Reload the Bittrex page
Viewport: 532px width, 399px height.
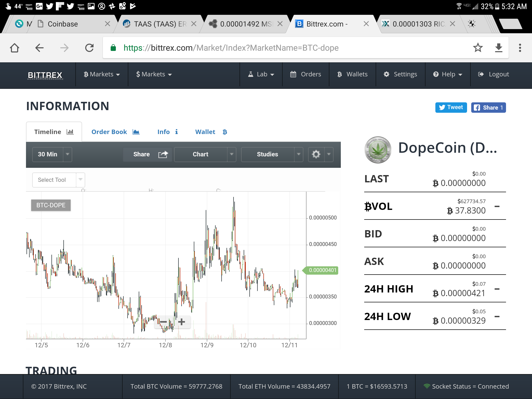pos(89,48)
